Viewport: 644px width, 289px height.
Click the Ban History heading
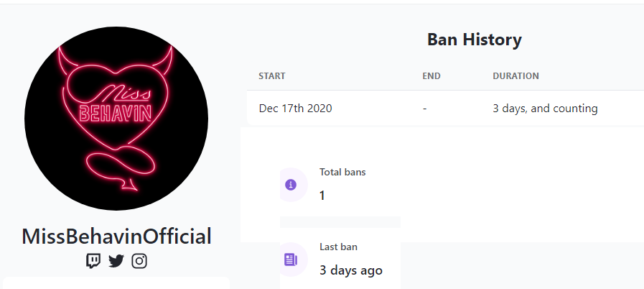pyautogui.click(x=475, y=40)
